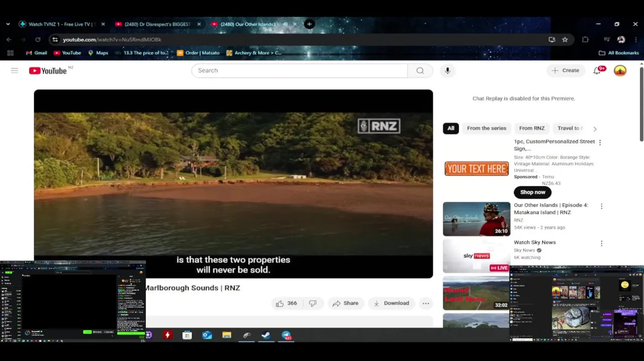The height and width of the screenshot is (361, 644).
Task: Bookmark this page with the star
Action: click(565, 40)
